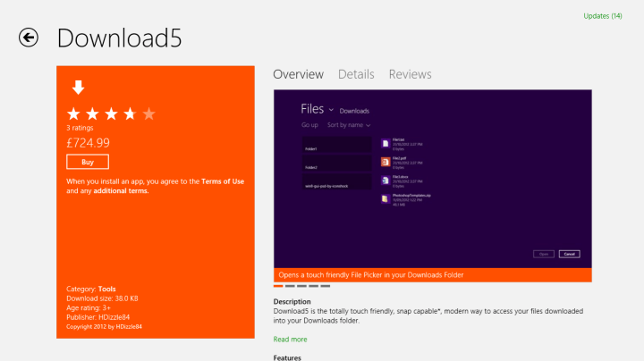644x361 pixels.
Task: Open Updates (14) in the top corner
Action: point(602,16)
